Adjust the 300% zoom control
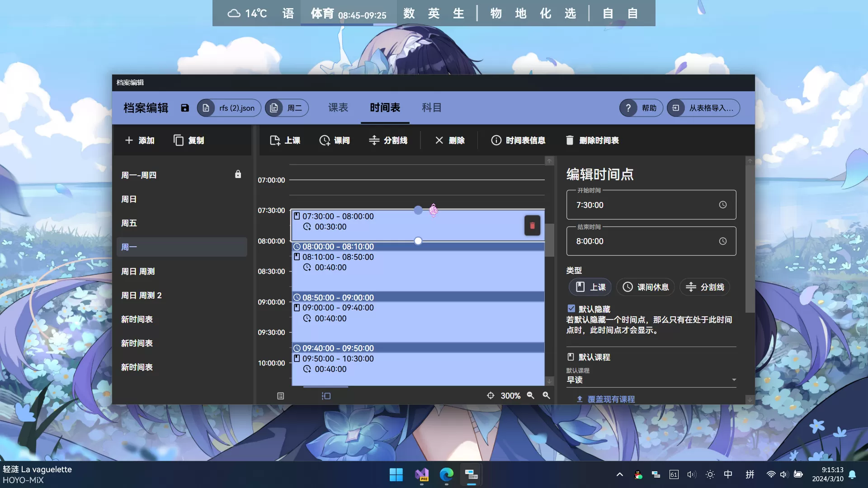868x488 pixels. [510, 395]
